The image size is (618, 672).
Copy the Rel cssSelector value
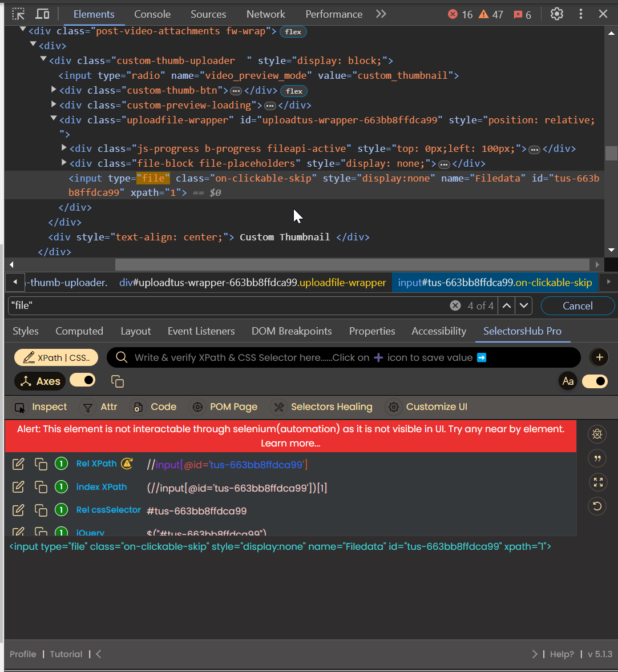41,510
